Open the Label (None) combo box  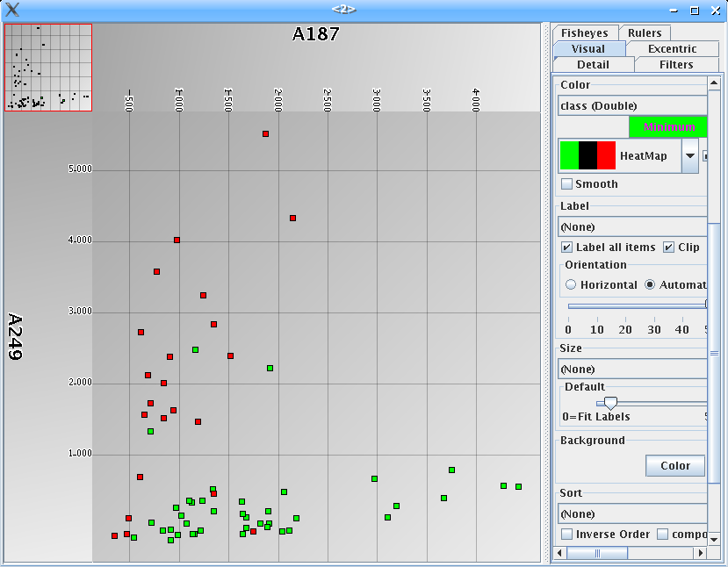pos(632,227)
